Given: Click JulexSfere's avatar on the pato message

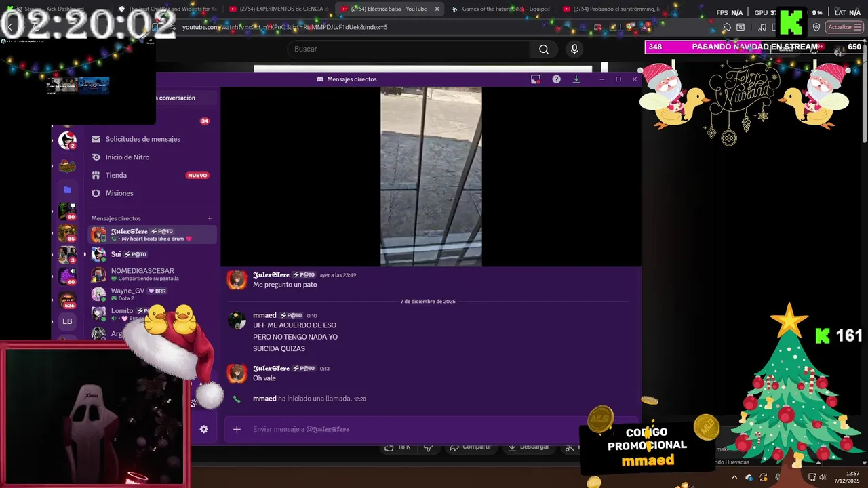Looking at the screenshot, I should click(237, 280).
